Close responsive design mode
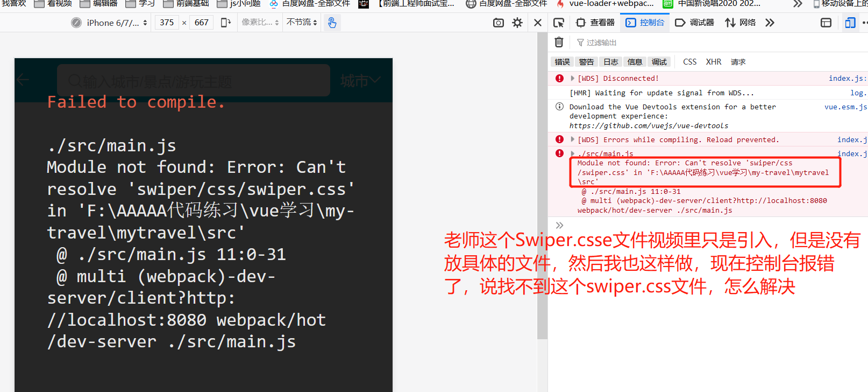Image resolution: width=868 pixels, height=392 pixels. pos(538,23)
